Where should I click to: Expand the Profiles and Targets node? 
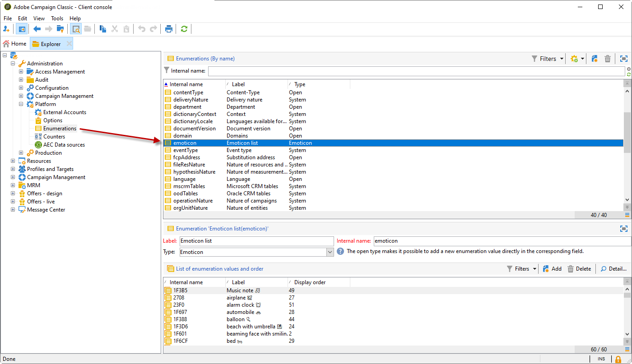coord(13,169)
